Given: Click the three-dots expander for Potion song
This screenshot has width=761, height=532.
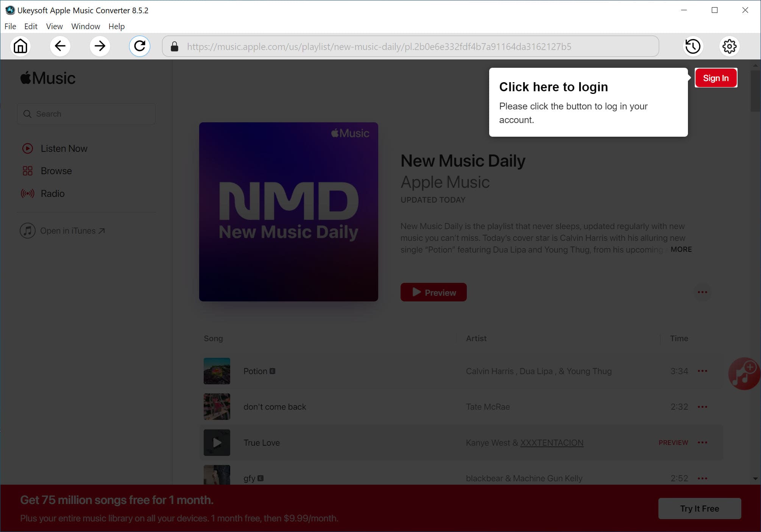Looking at the screenshot, I should 703,371.
